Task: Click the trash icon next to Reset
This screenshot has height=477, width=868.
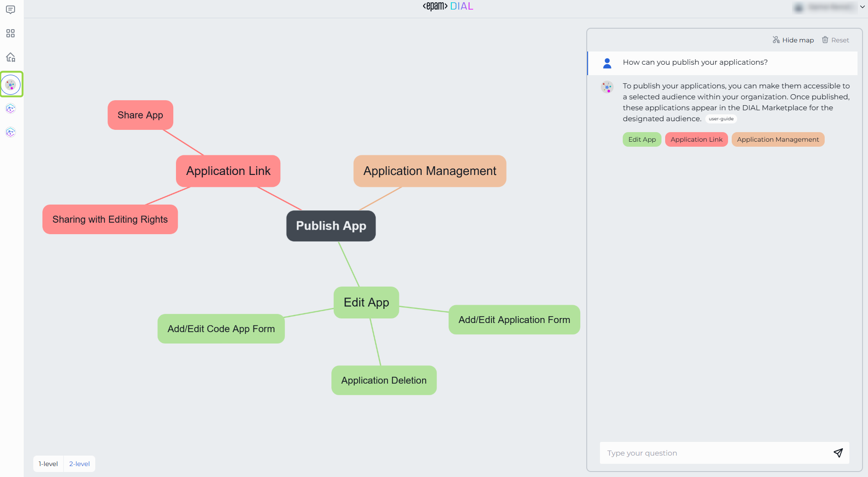Action: click(x=825, y=40)
